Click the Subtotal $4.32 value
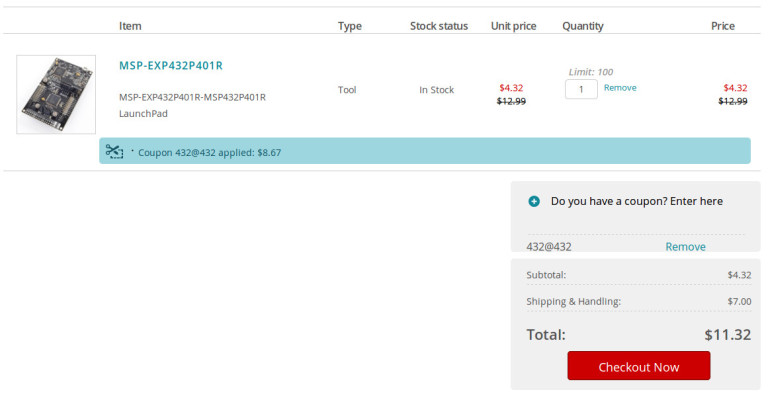768x398 pixels. point(740,275)
